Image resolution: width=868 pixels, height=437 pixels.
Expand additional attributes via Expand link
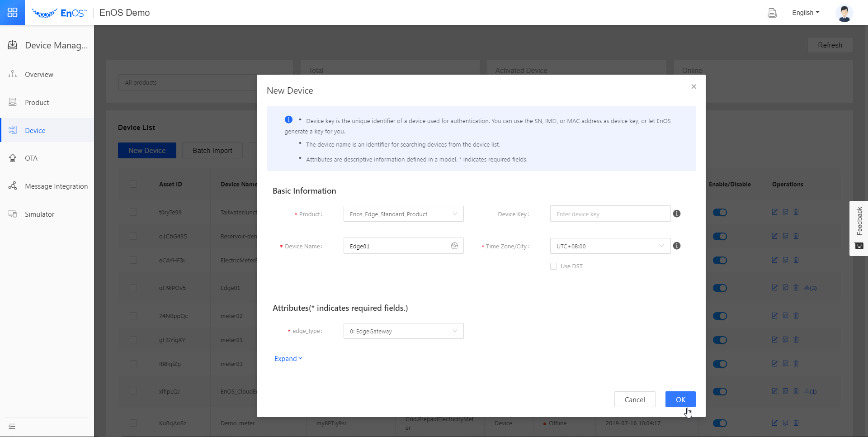tap(288, 359)
